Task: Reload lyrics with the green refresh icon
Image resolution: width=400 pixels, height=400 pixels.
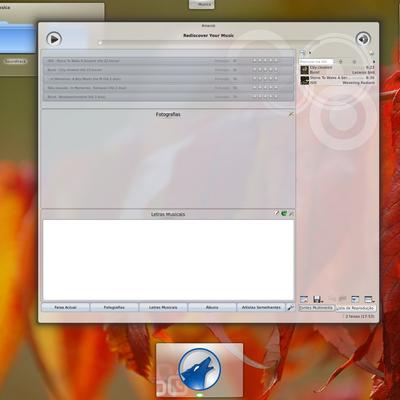Action: point(284,213)
